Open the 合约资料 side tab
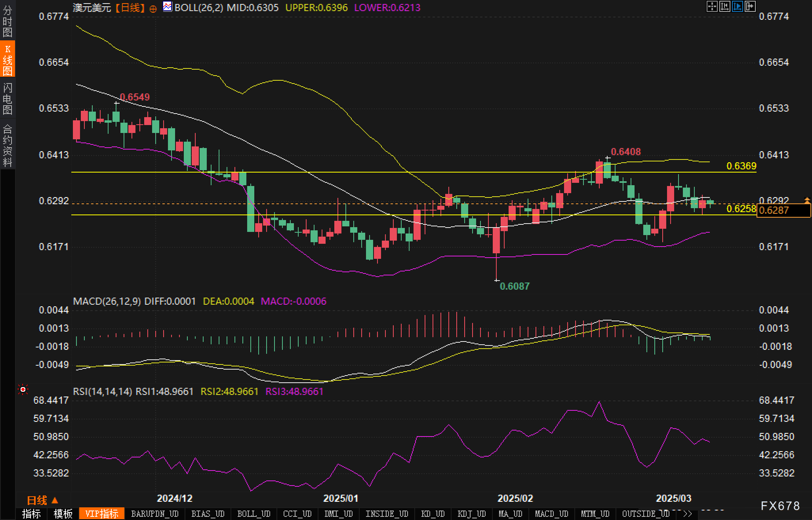Viewport: 812px width, 520px height. pos(8,145)
